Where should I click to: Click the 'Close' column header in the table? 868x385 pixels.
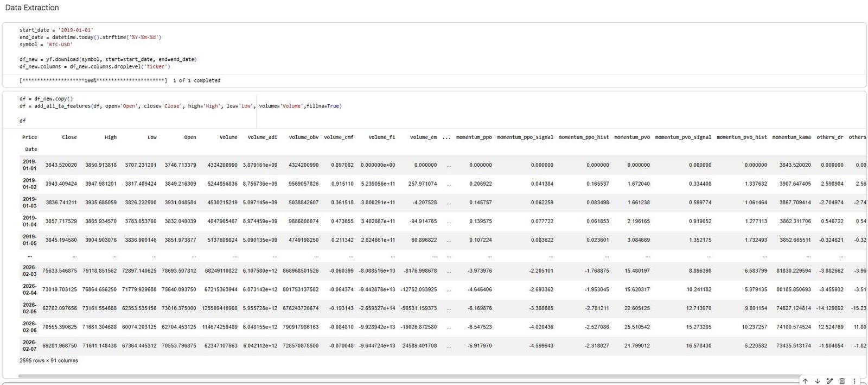[x=69, y=137]
